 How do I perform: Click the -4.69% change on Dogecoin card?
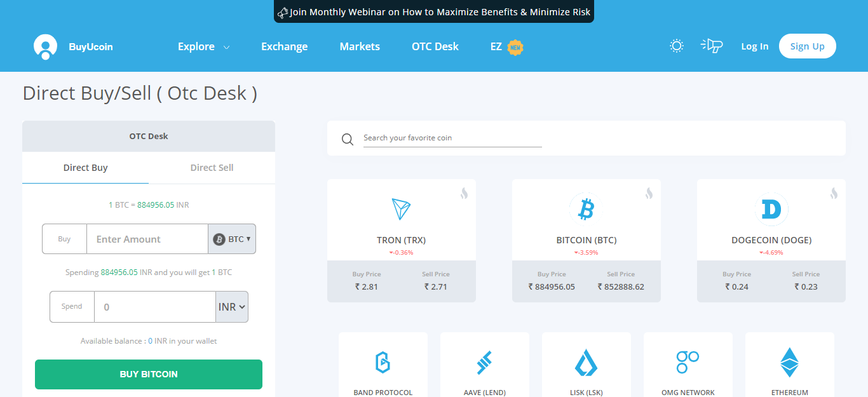[771, 252]
